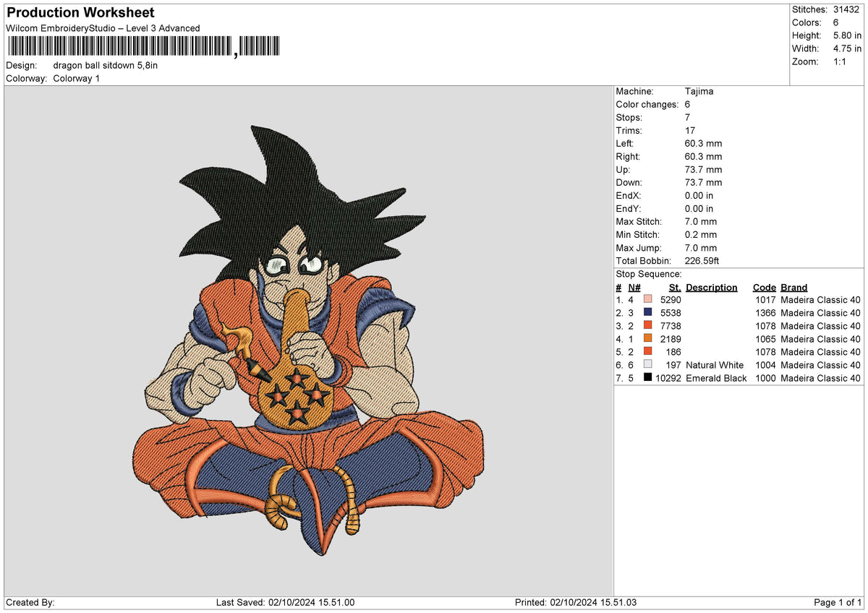Click the 'Description' column header
This screenshot has height=613, width=868.
click(712, 287)
